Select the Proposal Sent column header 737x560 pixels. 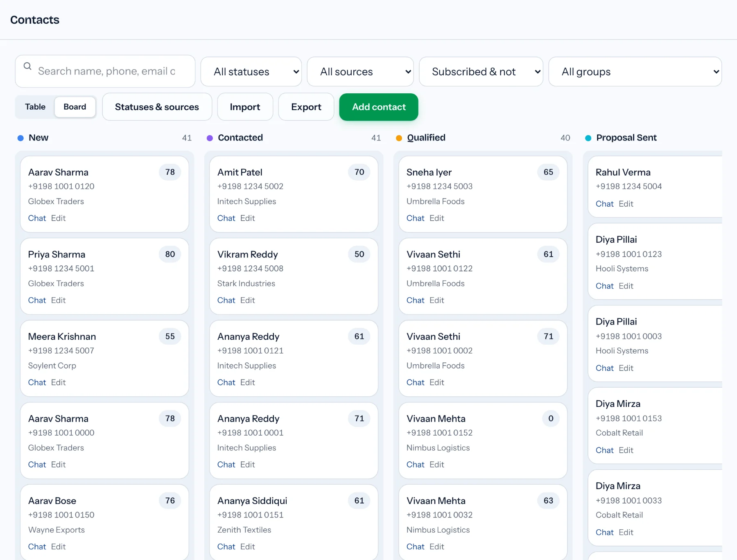click(x=626, y=138)
